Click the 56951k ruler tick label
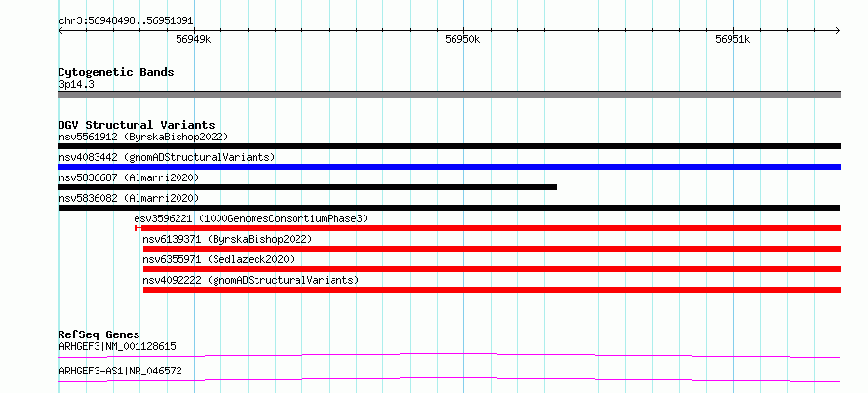This screenshot has height=393, width=868. [x=732, y=39]
